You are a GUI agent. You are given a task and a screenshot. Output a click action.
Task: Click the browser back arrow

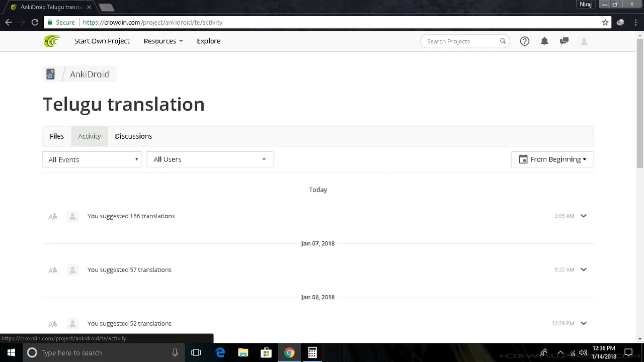pyautogui.click(x=9, y=22)
